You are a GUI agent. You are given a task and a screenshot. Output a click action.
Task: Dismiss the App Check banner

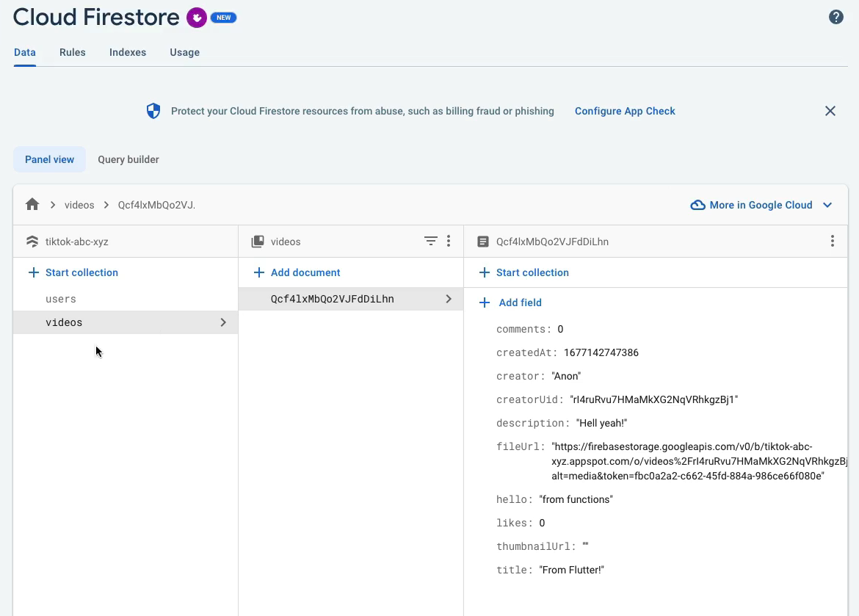coord(830,111)
